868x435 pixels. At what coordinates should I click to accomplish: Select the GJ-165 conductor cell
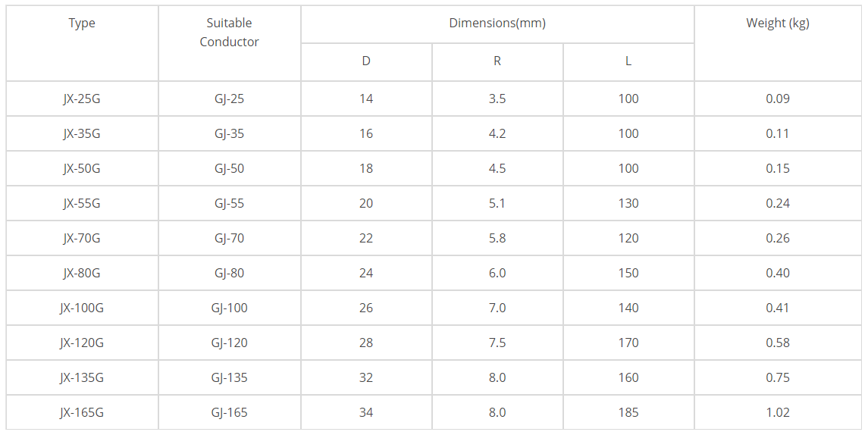229,413
